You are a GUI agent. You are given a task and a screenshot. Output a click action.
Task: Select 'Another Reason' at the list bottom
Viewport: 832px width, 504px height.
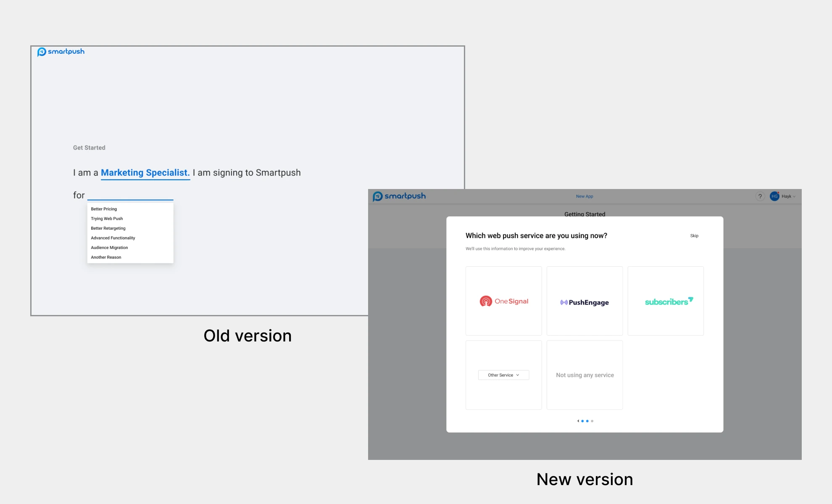click(106, 257)
